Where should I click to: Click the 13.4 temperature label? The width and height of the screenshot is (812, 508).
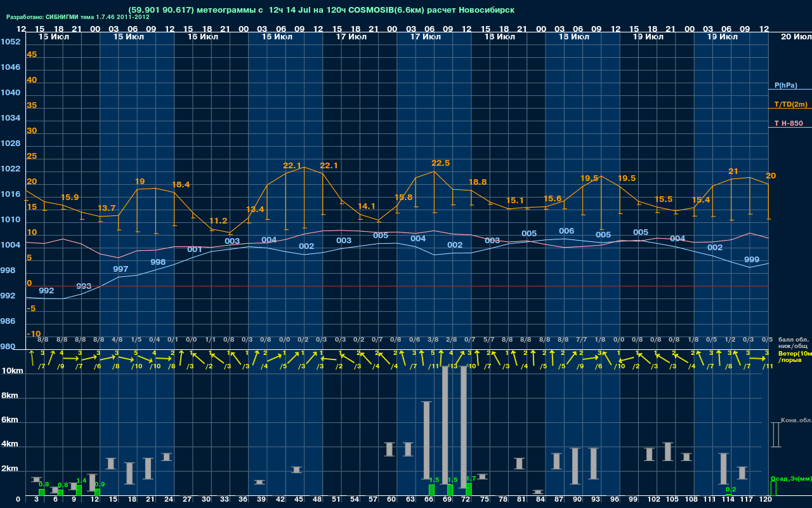(255, 210)
